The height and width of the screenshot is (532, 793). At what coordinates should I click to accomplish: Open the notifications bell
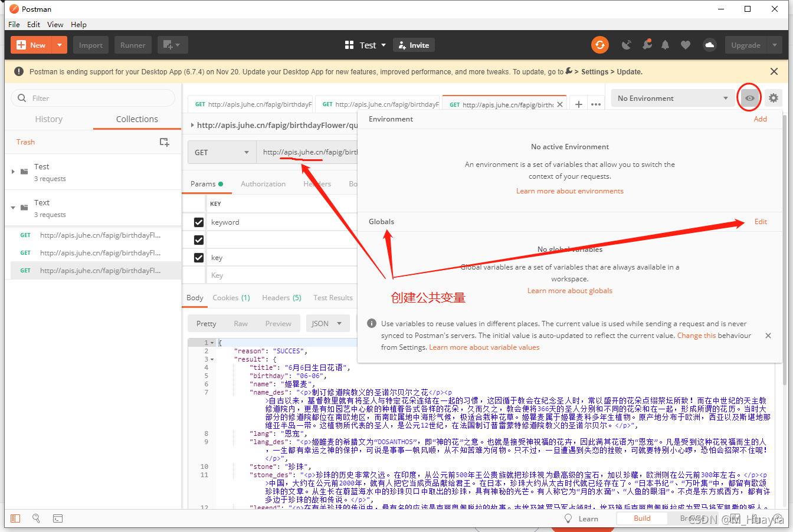(x=666, y=45)
